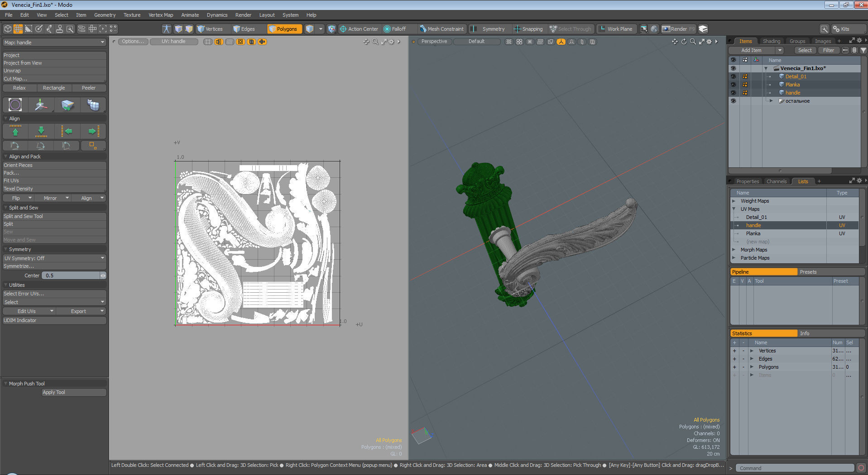
Task: Click the search magnifier beside Kits
Action: click(x=825, y=29)
